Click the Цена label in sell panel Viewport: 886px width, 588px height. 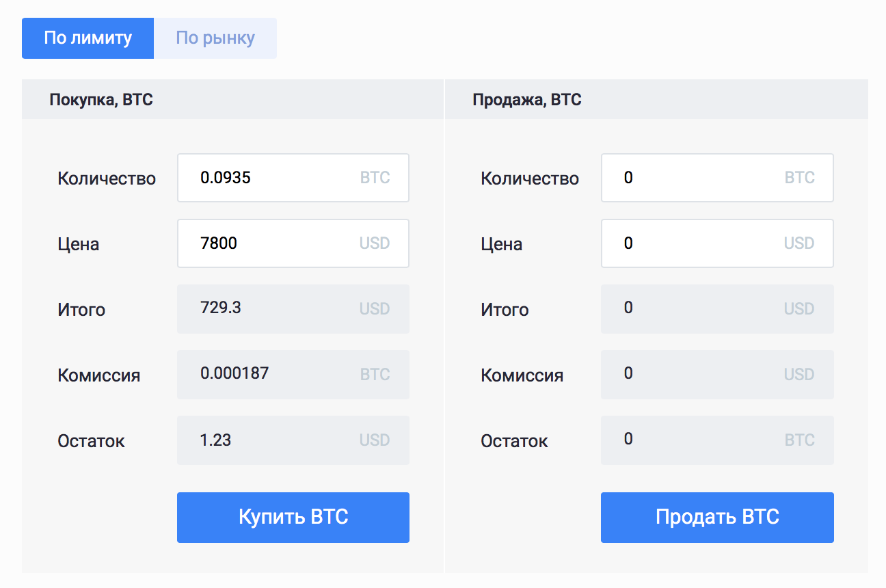(x=501, y=244)
